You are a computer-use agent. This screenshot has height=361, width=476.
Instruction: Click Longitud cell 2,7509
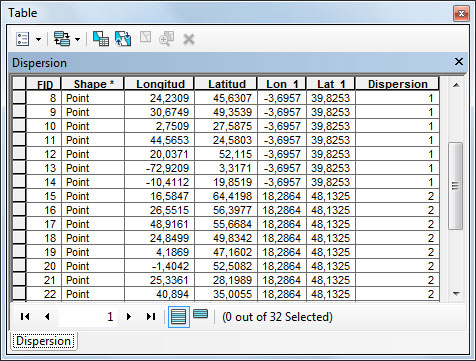click(x=160, y=126)
